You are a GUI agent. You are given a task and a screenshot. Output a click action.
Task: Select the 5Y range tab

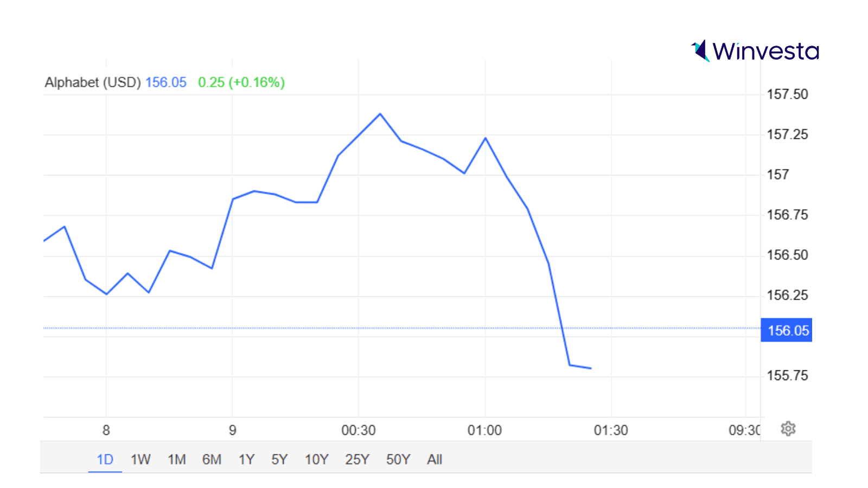coord(279,460)
